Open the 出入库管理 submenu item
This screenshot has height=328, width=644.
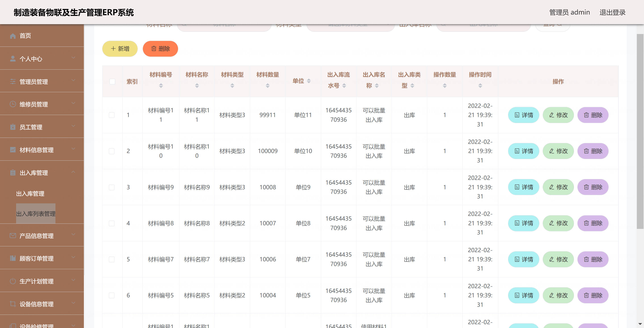[x=30, y=193]
